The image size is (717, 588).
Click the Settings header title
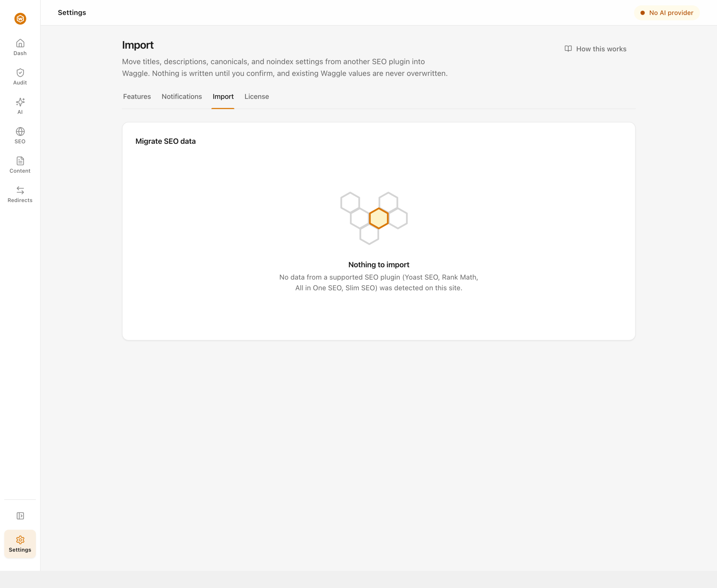[x=72, y=13]
